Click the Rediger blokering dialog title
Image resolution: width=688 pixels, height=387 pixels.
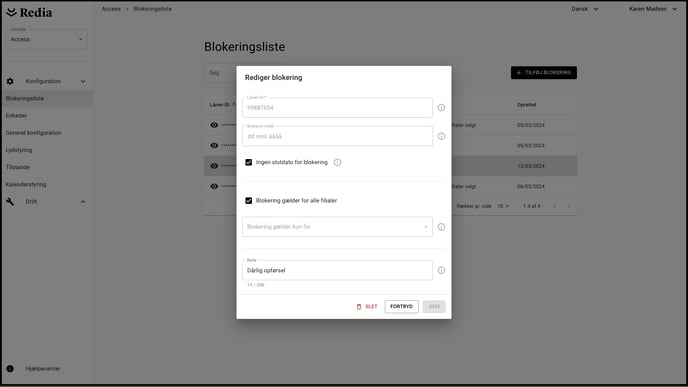[x=273, y=78]
